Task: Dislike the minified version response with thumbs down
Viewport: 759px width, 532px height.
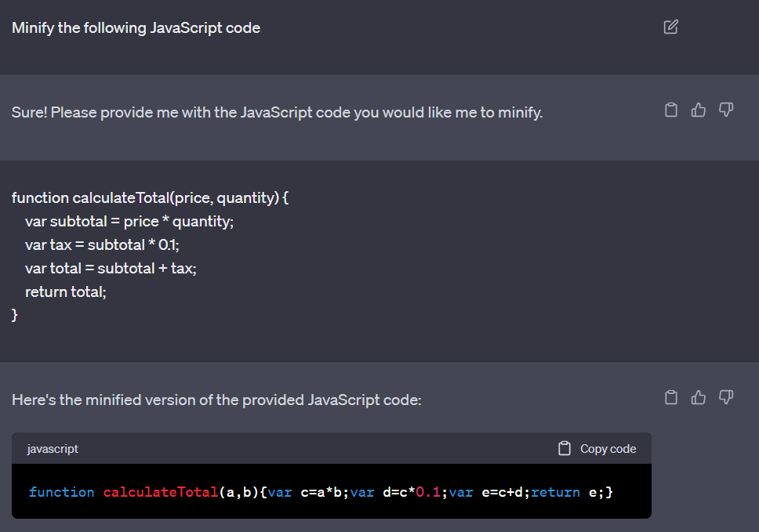Action: (x=725, y=398)
